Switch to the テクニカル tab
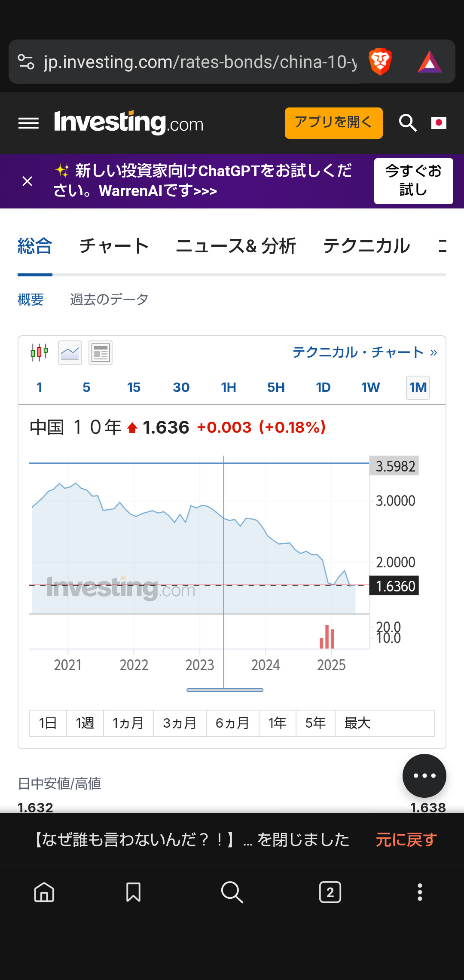This screenshot has height=980, width=464. pyautogui.click(x=366, y=246)
